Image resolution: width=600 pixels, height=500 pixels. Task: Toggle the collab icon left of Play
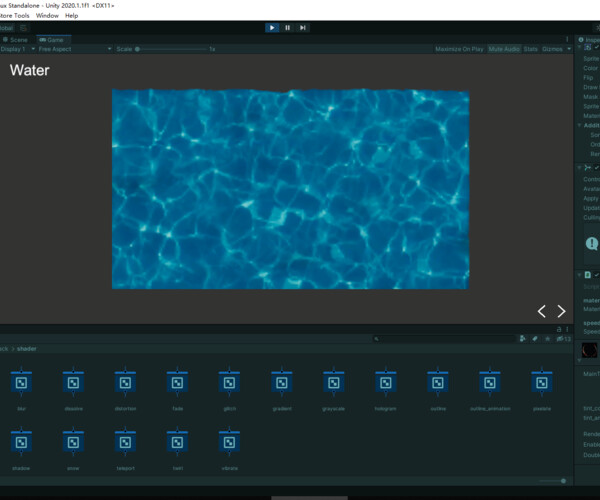(23, 28)
